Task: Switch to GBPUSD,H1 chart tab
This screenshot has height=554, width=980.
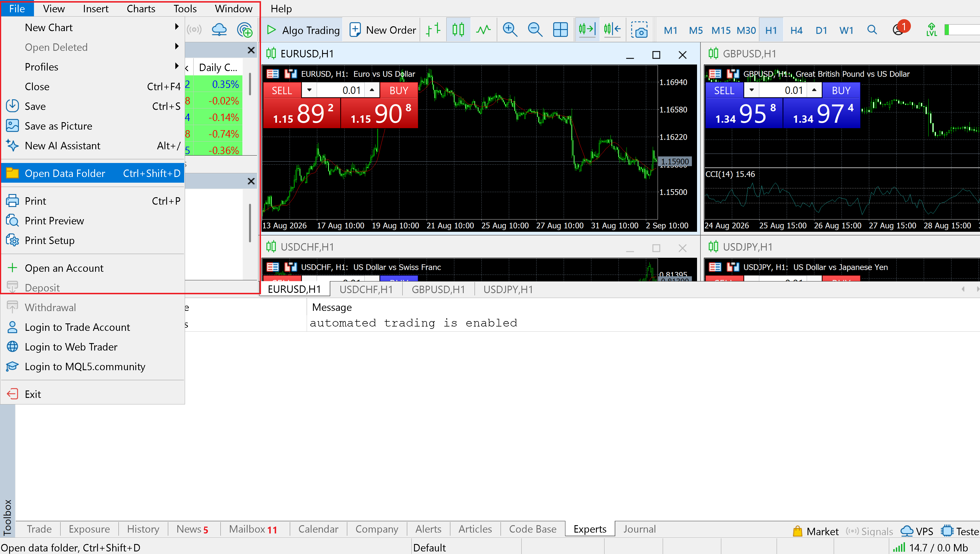Action: (438, 289)
